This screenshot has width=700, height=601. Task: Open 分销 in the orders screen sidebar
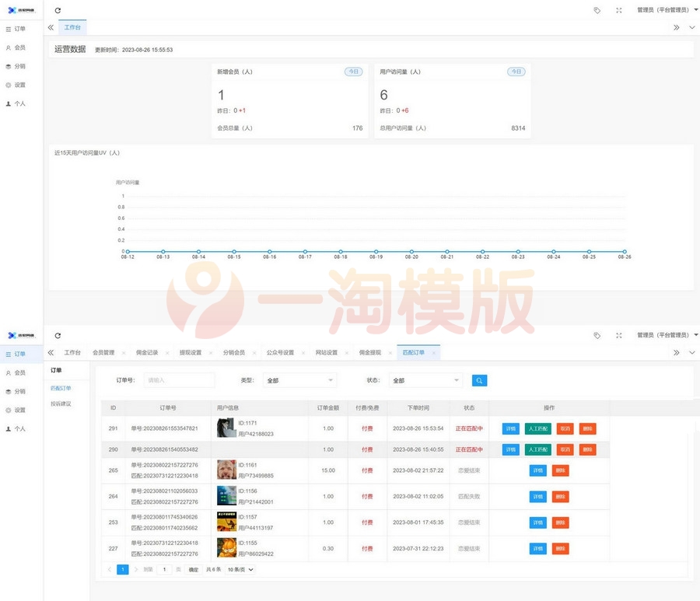click(21, 391)
